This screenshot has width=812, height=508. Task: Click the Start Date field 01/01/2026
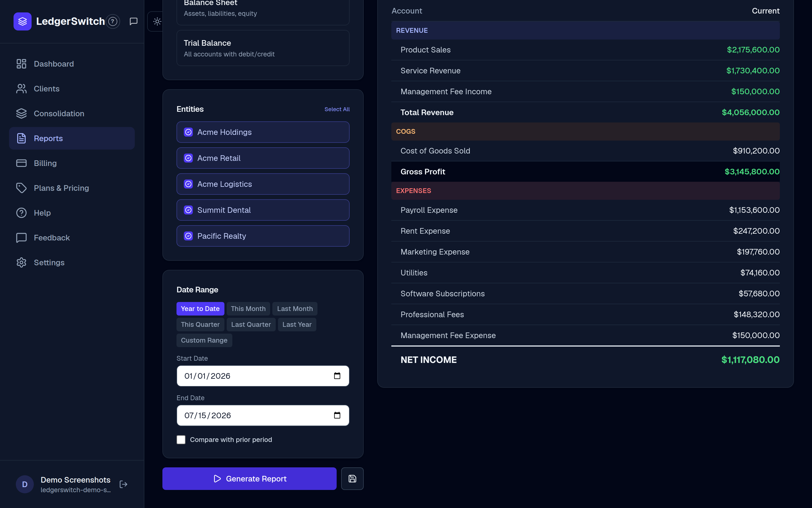[x=263, y=376]
